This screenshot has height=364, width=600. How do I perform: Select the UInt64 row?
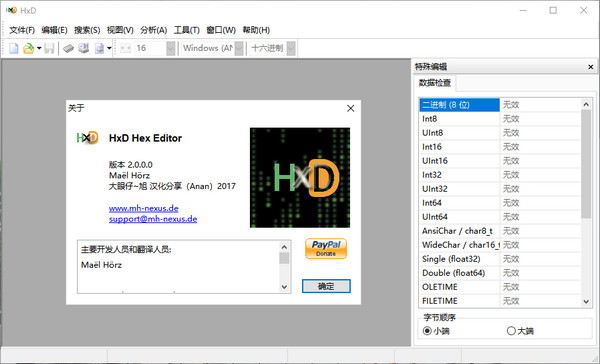[x=500, y=217]
